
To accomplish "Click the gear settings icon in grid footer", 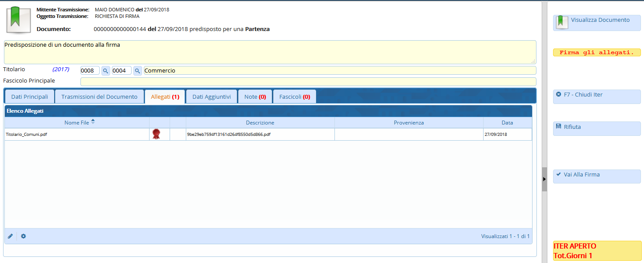I will pos(24,236).
